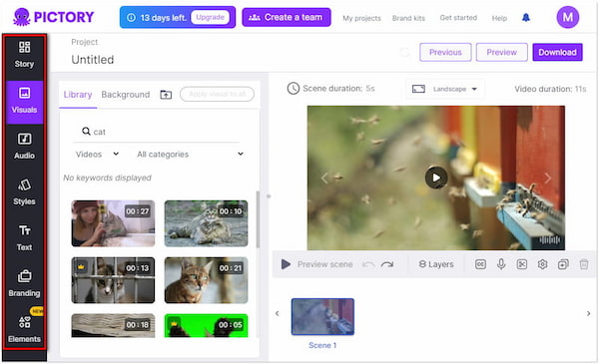Open the Branding sidebar section
This screenshot has height=364, width=599.
24,283
